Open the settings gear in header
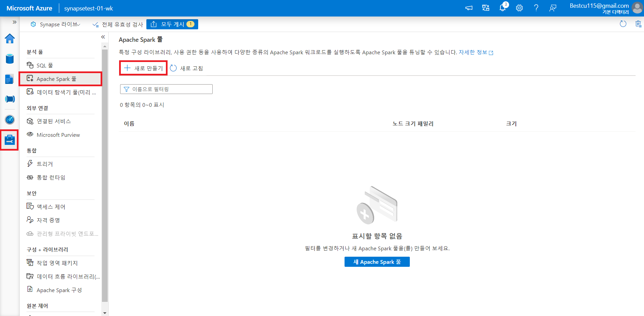The image size is (644, 316). pos(520,8)
